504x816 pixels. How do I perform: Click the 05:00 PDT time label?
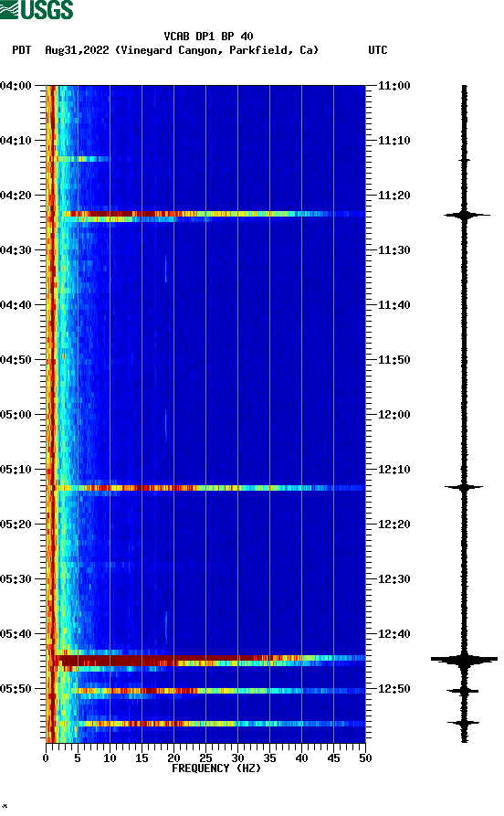pyautogui.click(x=16, y=415)
